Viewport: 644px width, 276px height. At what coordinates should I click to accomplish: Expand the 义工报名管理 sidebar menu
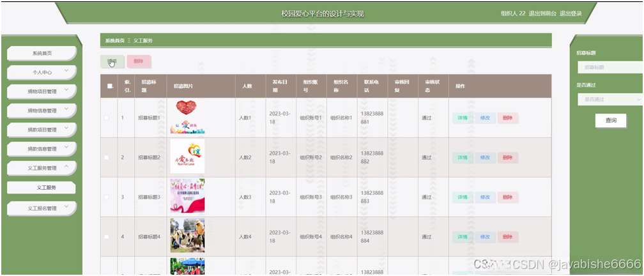42,208
